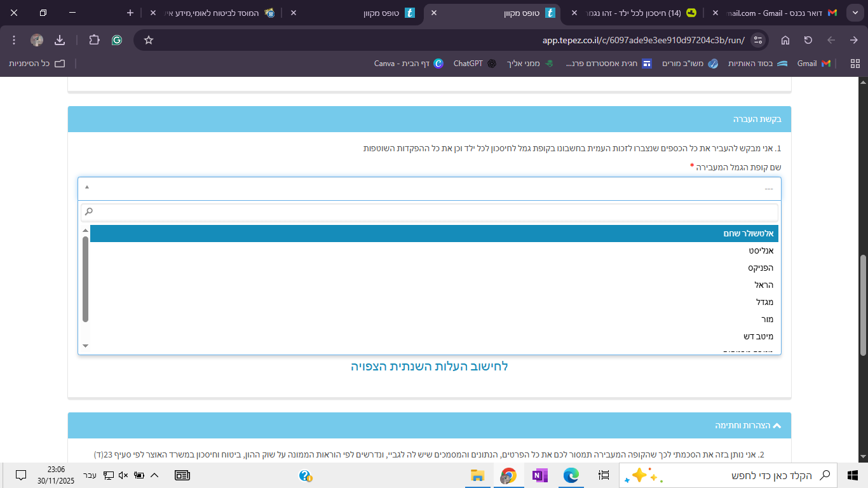This screenshot has width=868, height=488.
Task: Go to the browser home page icon
Action: pos(785,40)
